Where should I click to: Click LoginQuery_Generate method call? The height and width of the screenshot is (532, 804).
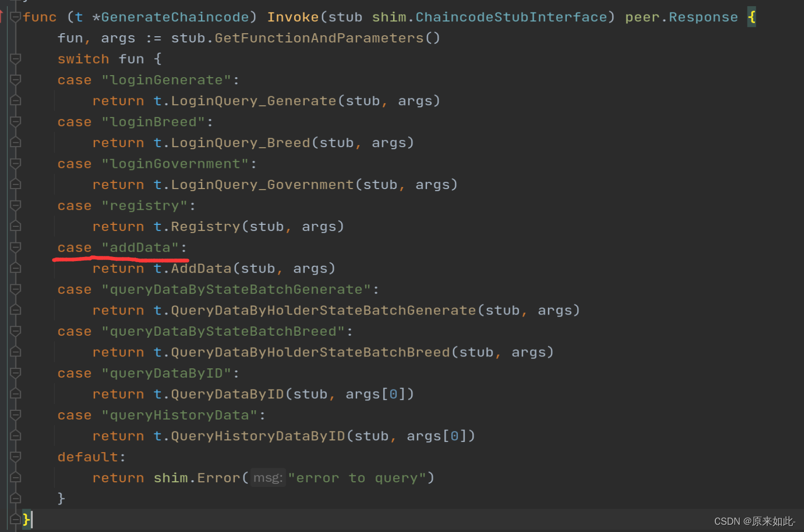[x=254, y=101]
